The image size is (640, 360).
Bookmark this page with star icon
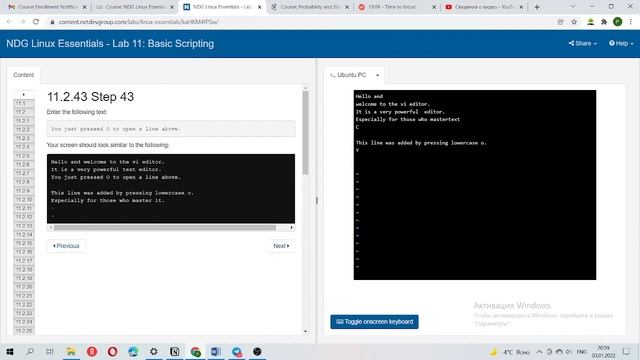coord(574,22)
